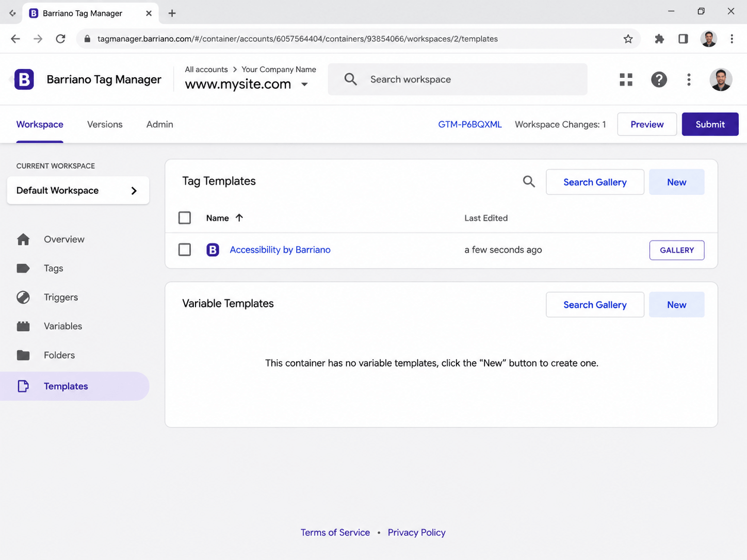
Task: Click the 'a few seconds ago' cell
Action: point(503,250)
